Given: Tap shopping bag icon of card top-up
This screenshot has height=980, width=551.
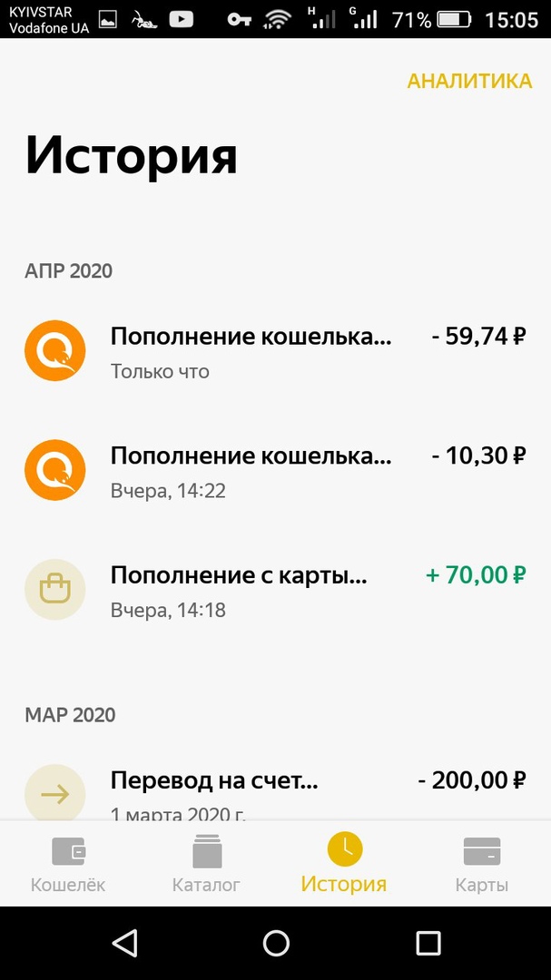Looking at the screenshot, I should [x=54, y=590].
